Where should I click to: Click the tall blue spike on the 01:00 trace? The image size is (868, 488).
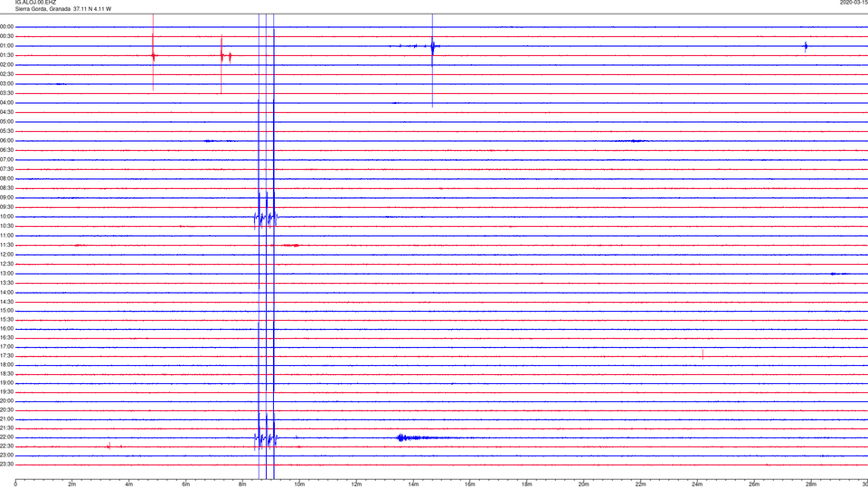(x=432, y=60)
